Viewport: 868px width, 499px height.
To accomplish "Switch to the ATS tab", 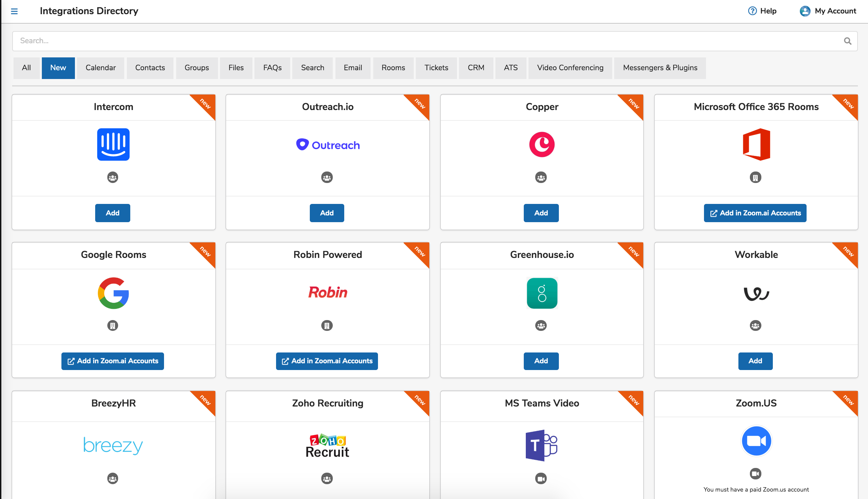I will (x=511, y=68).
